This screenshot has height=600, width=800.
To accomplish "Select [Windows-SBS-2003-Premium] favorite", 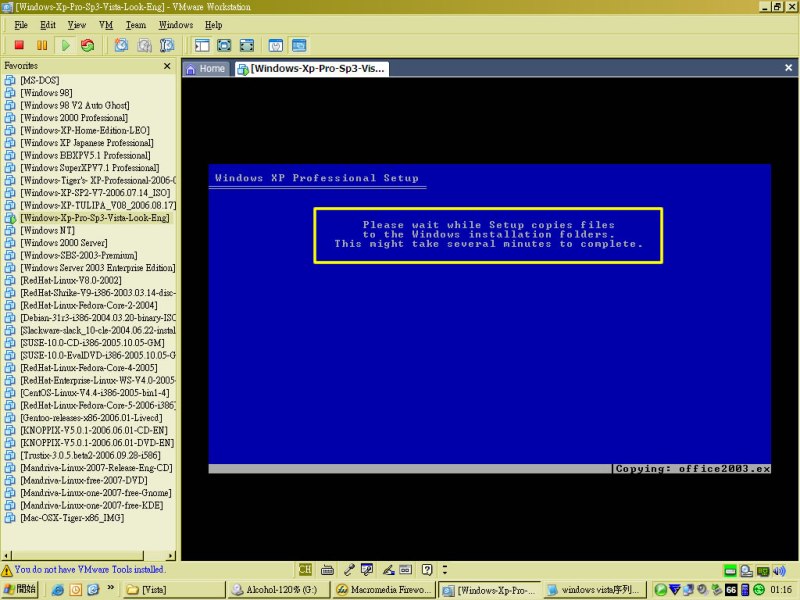I will click(79, 255).
